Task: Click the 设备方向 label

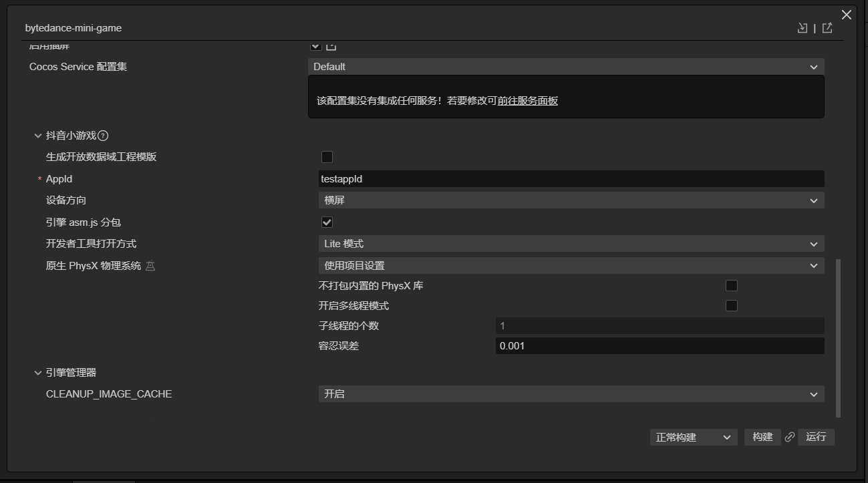Action: 66,200
